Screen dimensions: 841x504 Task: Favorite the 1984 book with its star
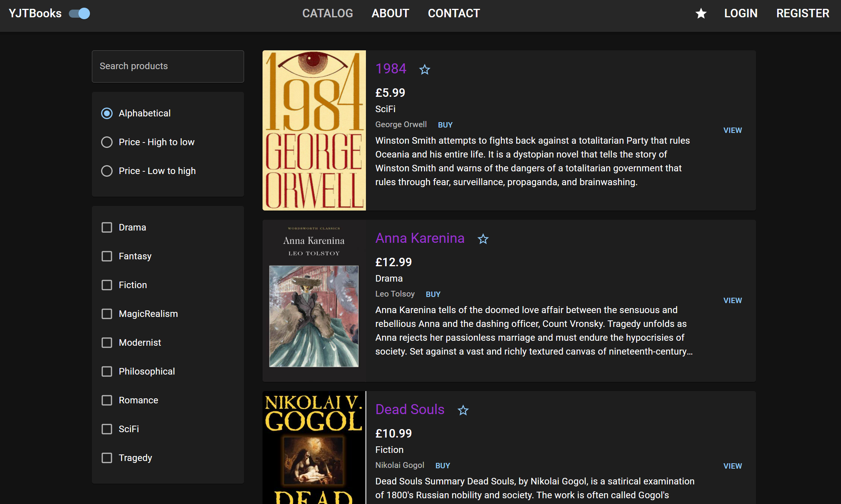coord(424,70)
